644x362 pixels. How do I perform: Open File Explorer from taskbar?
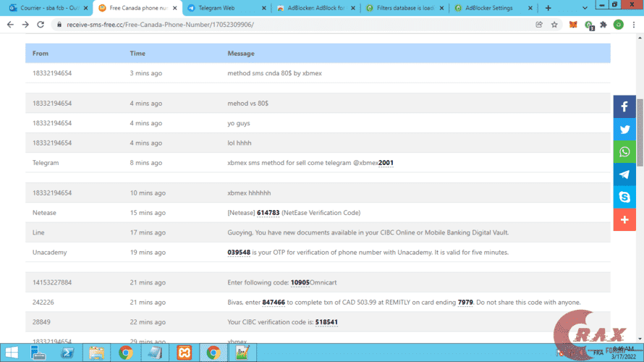(96, 353)
